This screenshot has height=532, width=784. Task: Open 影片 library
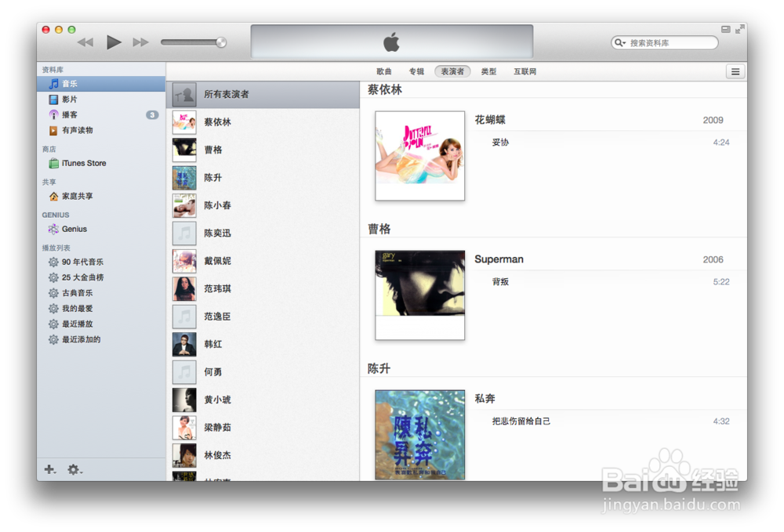tap(101, 99)
